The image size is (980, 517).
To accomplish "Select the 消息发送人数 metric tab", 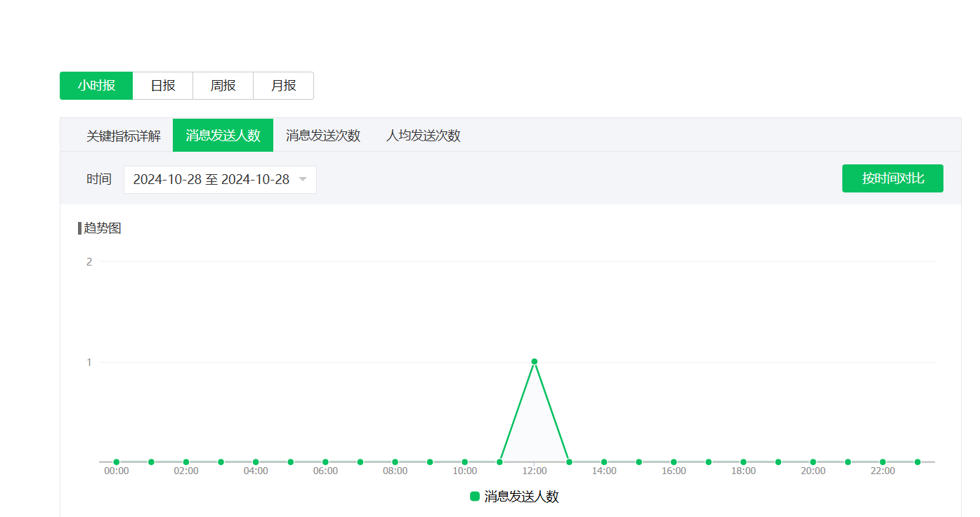I will (x=223, y=136).
